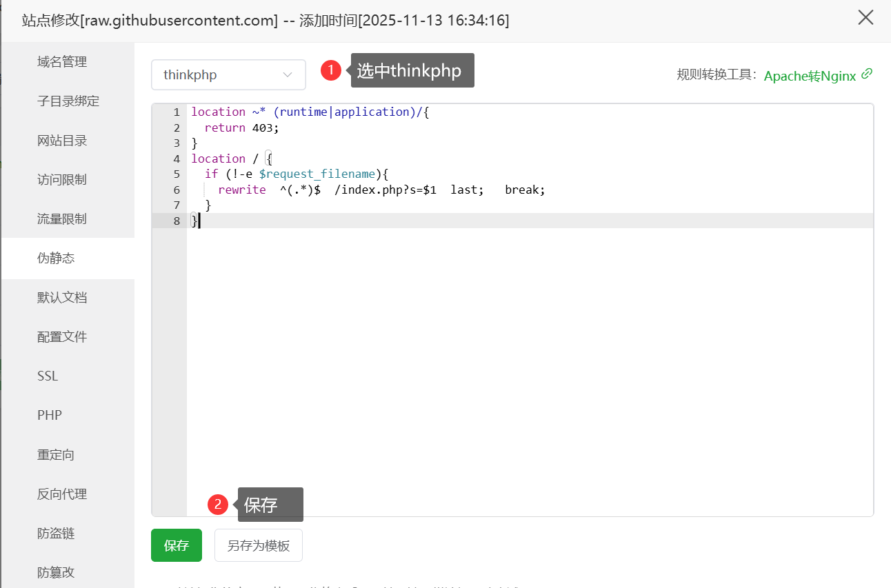The width and height of the screenshot is (891, 588).
Task: Open 默认文档 settings
Action: point(62,298)
